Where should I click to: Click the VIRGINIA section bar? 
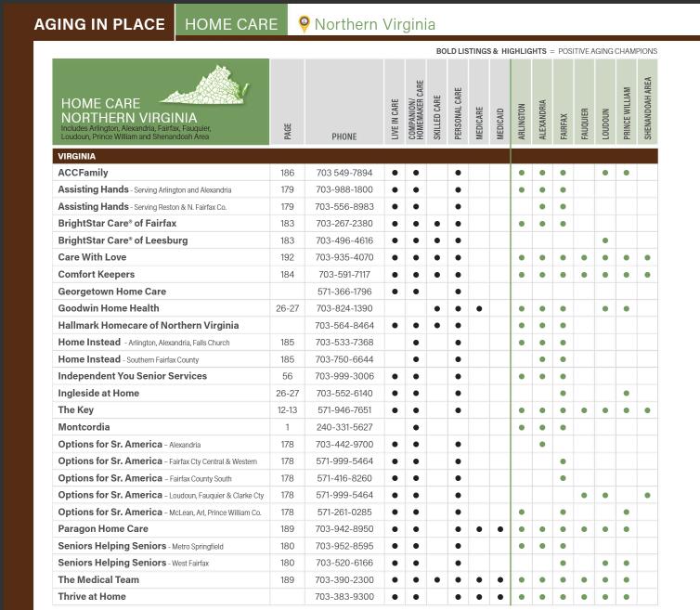click(355, 156)
